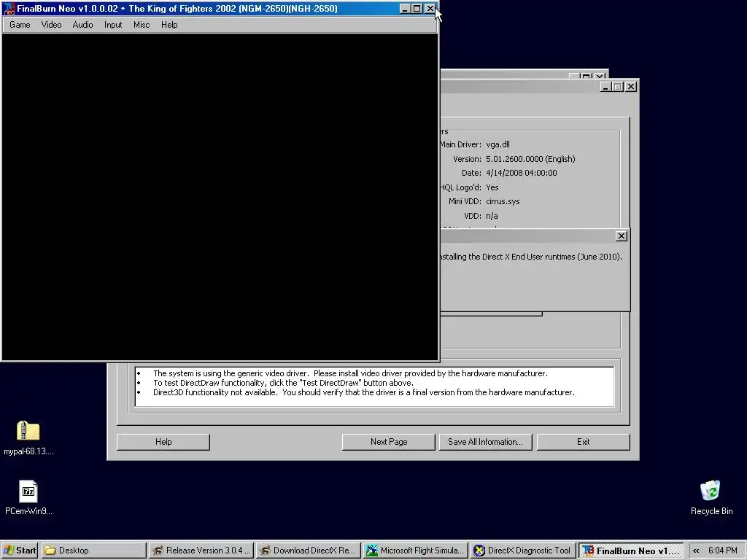Viewport: 747px width, 560px height.
Task: Select the PCem-Win9 7z desktop icon
Action: coord(28,498)
